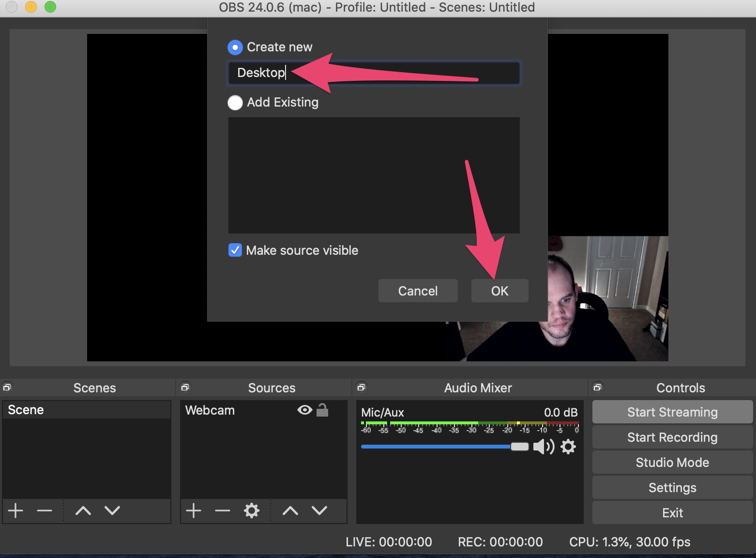Select Scene in the Scenes list
This screenshot has width=756, height=558.
(87, 410)
